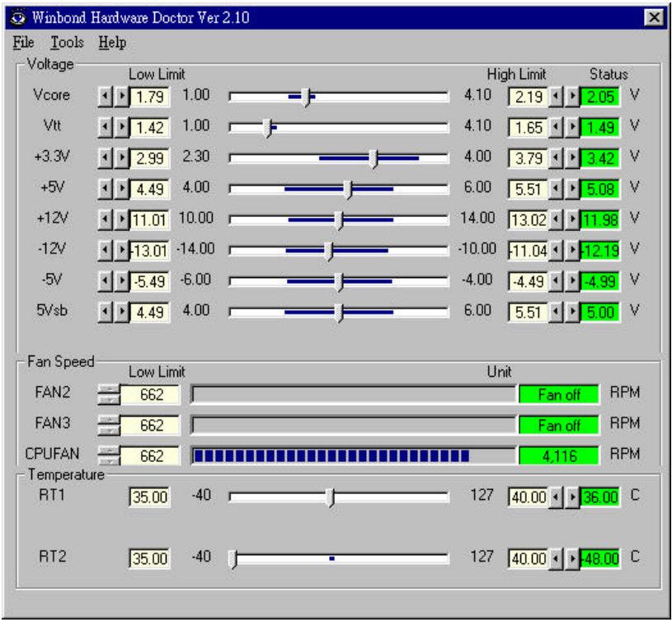Decrease 5Vsb low limit with left arrow
672x622 pixels.
point(105,313)
